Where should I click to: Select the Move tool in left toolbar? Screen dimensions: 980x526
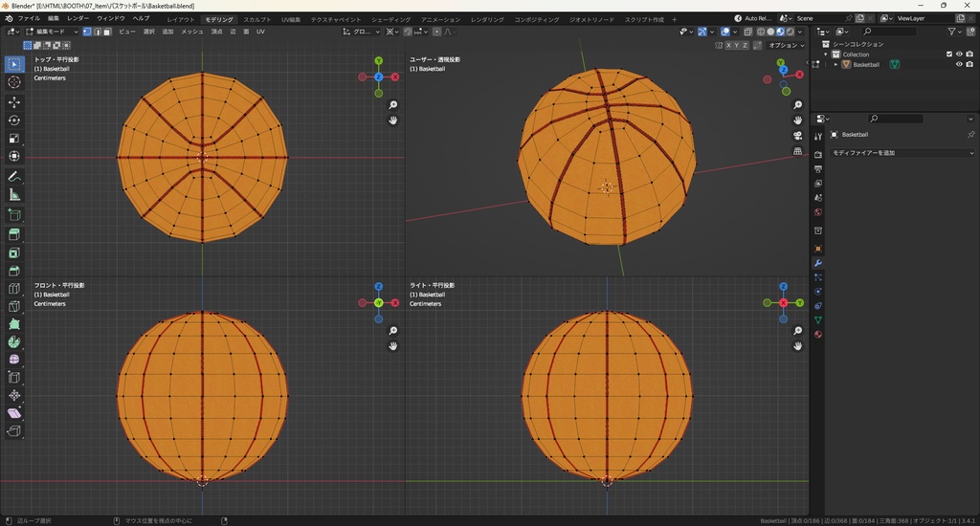pyautogui.click(x=14, y=101)
